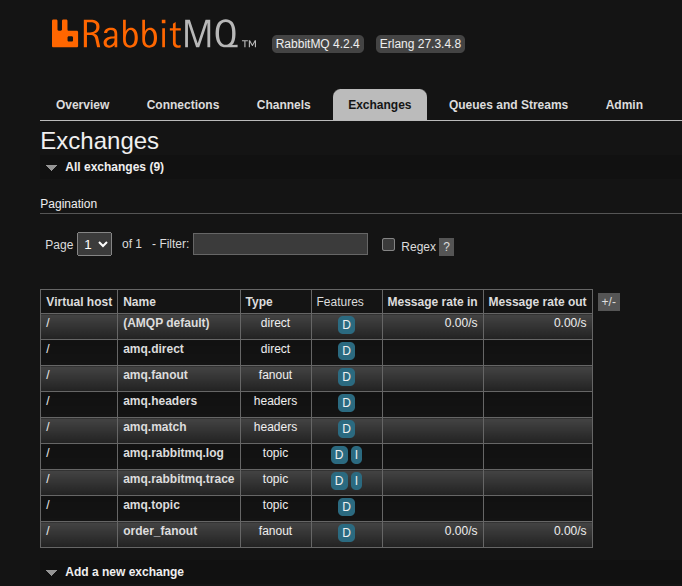Image resolution: width=682 pixels, height=586 pixels.
Task: Click the D badge in the amq.topic row
Action: pyautogui.click(x=346, y=507)
